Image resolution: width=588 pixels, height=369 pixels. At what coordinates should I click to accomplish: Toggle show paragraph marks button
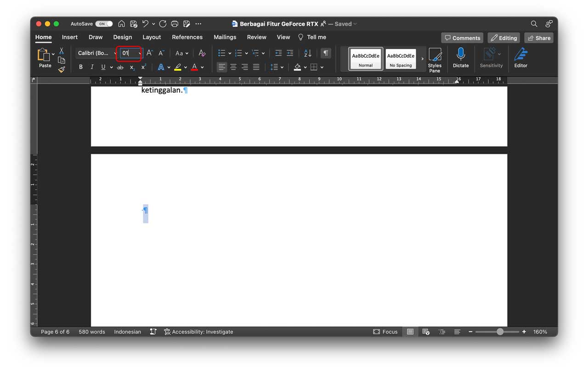coord(326,53)
